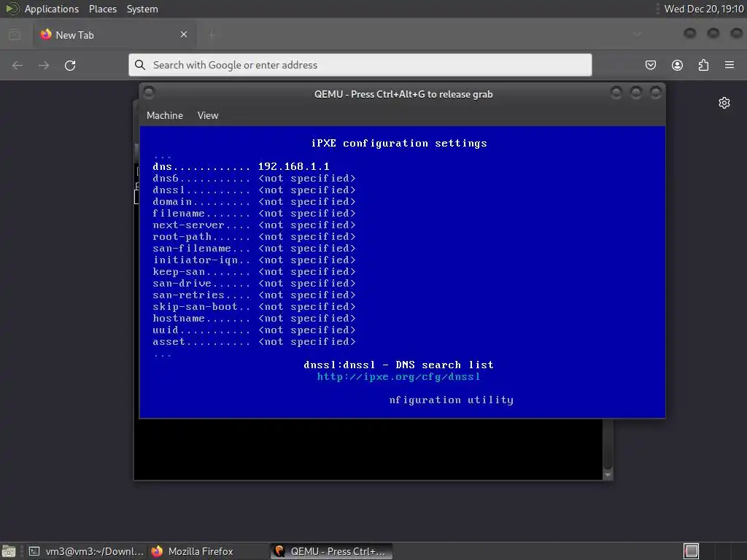Open the System menu in top panel

pyautogui.click(x=142, y=9)
